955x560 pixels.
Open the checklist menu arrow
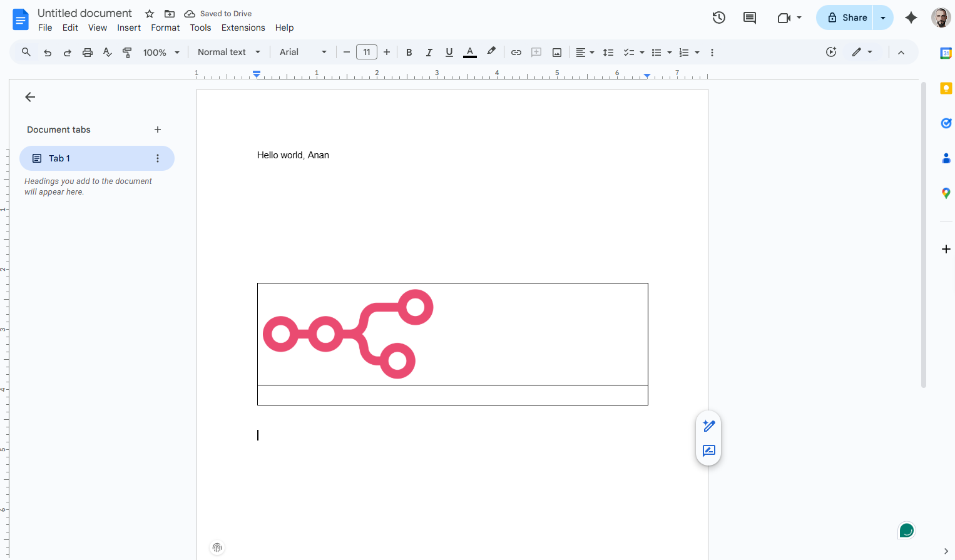642,53
